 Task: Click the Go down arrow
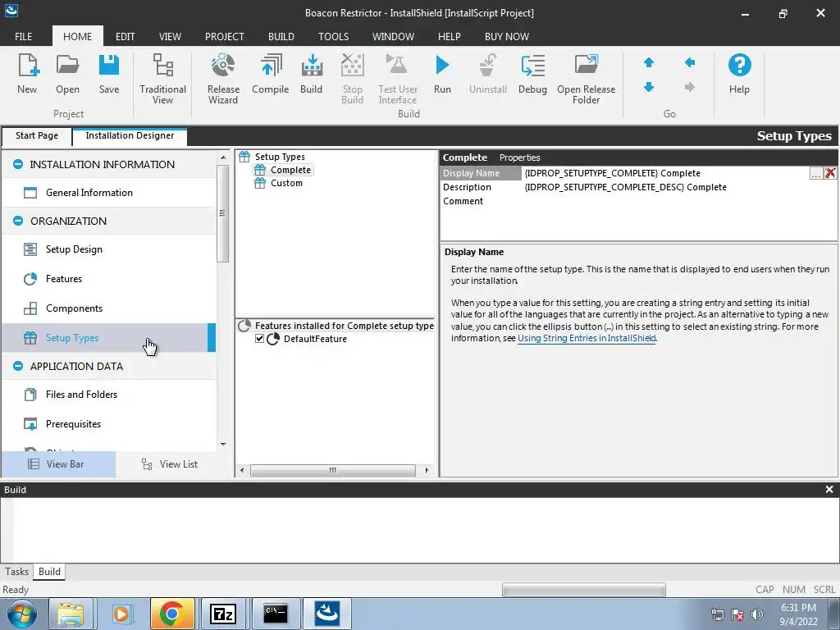click(649, 87)
